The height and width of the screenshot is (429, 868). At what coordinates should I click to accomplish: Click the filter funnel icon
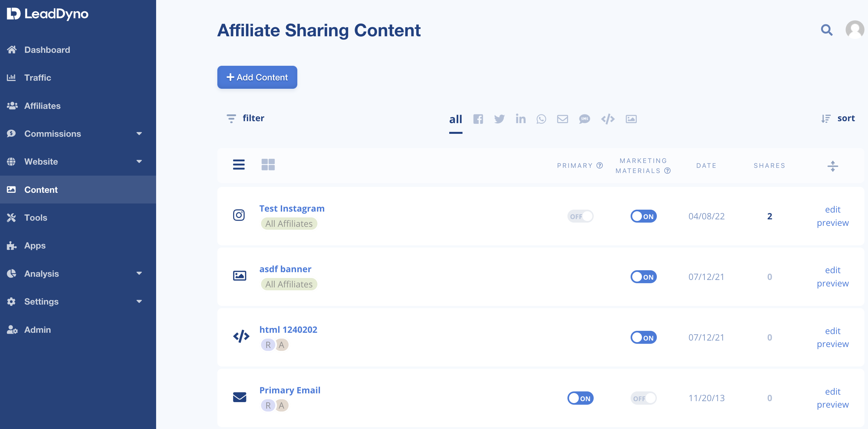point(231,119)
